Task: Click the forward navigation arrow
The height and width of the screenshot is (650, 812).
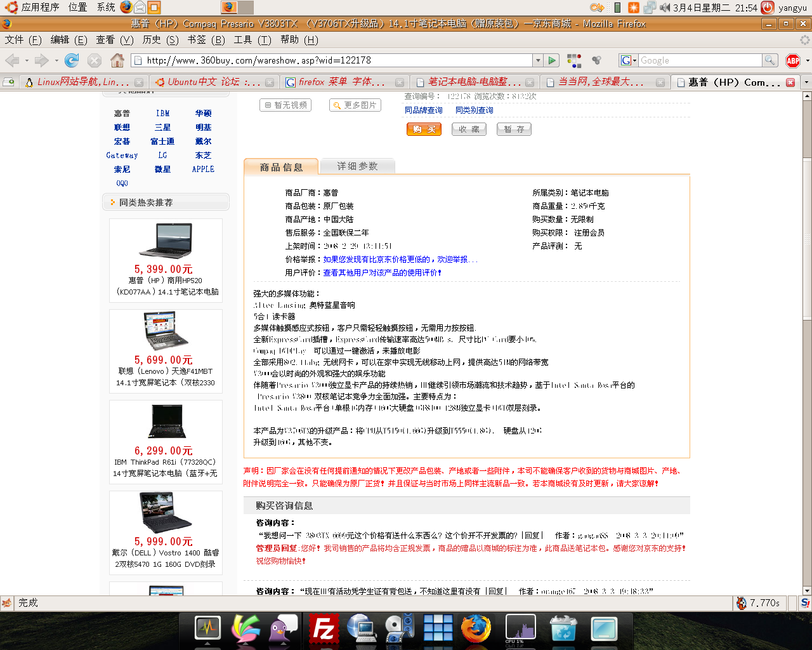Action: pyautogui.click(x=42, y=60)
